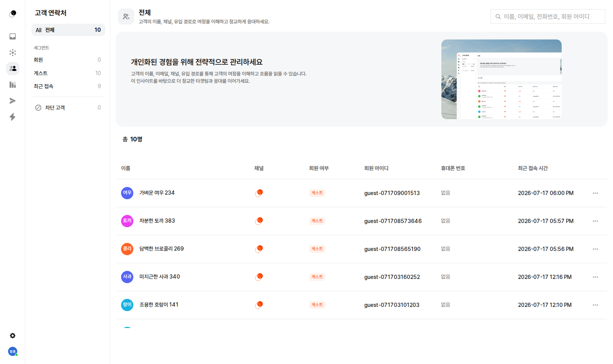The width and height of the screenshot is (613, 364).
Task: Open more options for 담백한 브로콜리 269
Action: pos(595,249)
